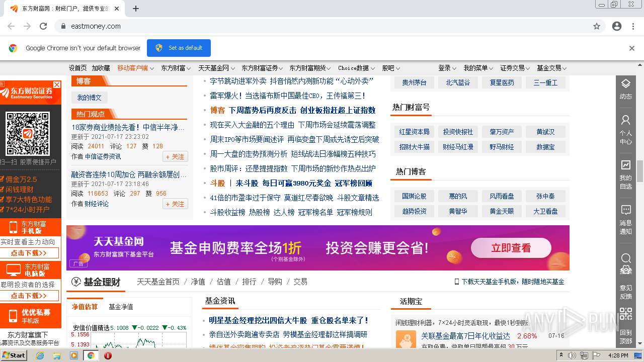Viewport: 644px width, 362px height.
Task: Open Internet Explorer from taskbar
Action: click(x=40, y=355)
